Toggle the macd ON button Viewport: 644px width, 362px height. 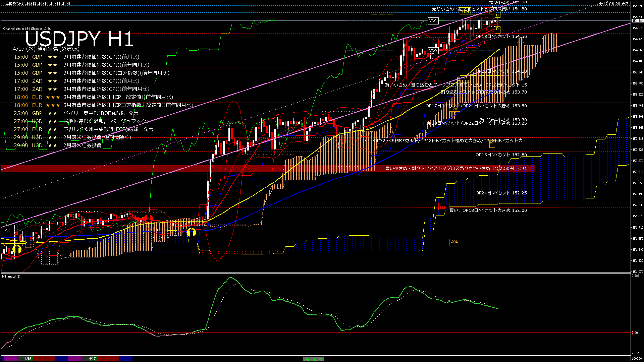[x=314, y=359]
